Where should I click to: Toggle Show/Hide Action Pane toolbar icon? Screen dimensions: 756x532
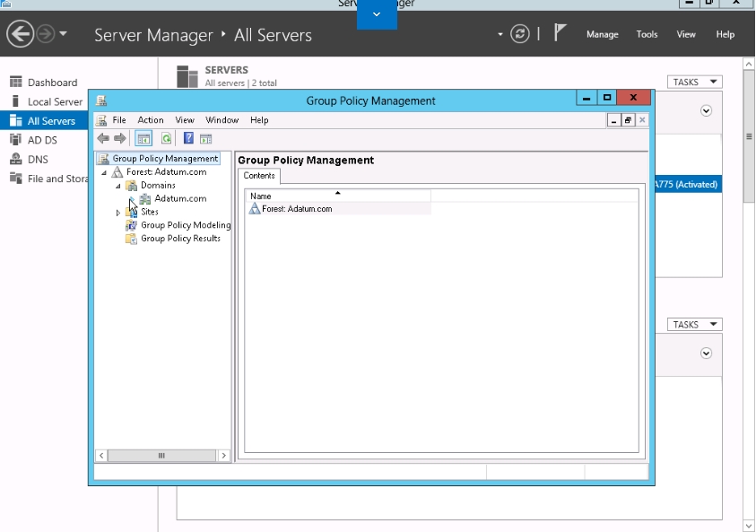coord(206,139)
